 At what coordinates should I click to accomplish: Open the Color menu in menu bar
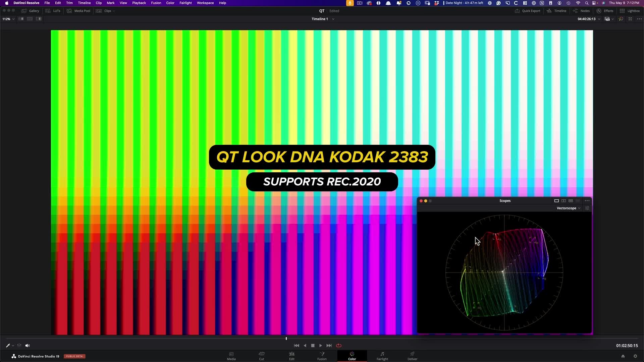pos(170,3)
